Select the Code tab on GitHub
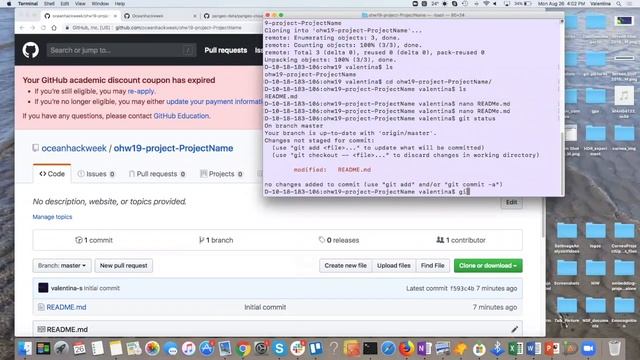 [52, 173]
